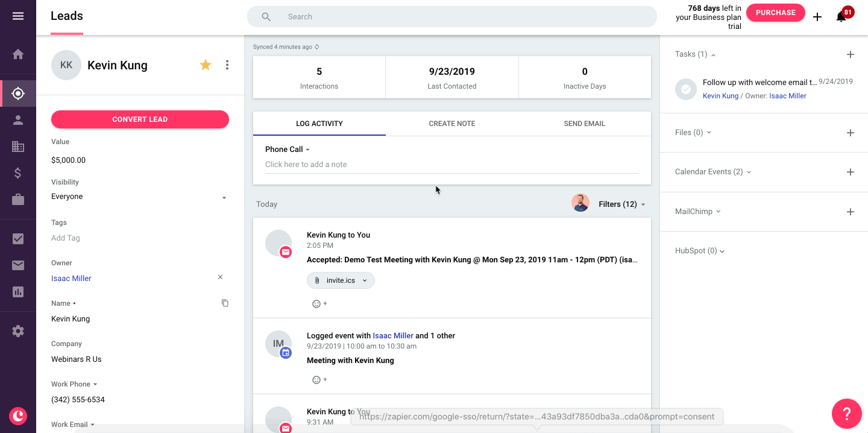Click the Purchase button

tap(776, 13)
